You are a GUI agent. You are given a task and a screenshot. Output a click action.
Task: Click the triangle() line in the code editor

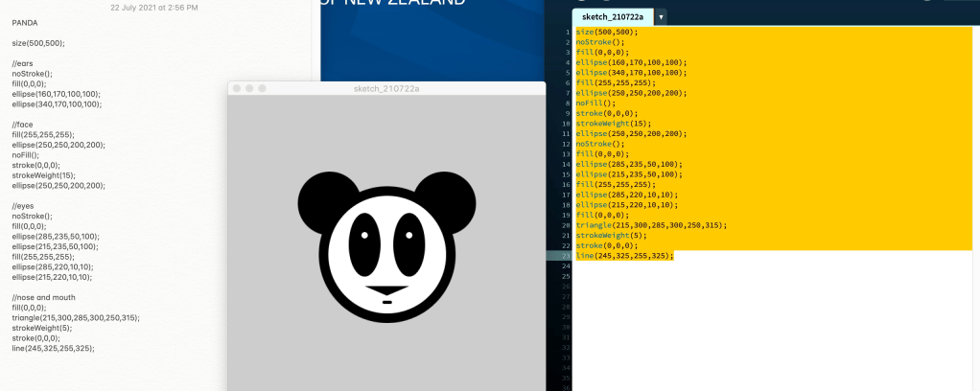click(650, 225)
